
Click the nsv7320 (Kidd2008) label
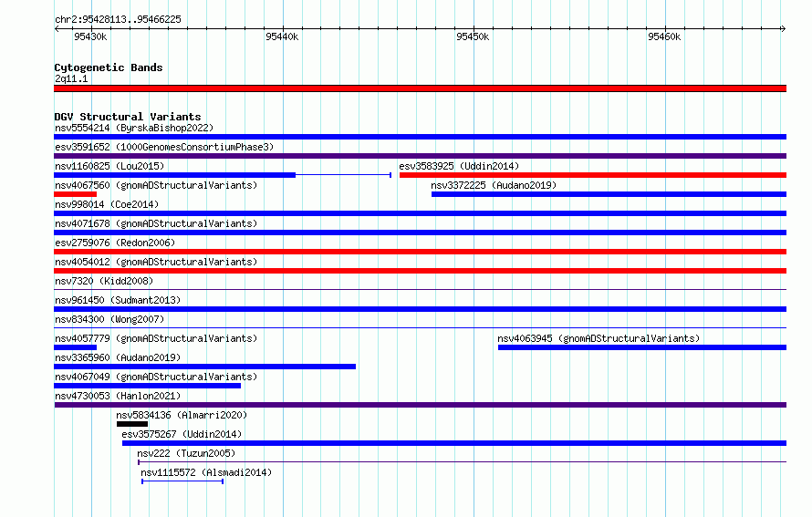104,281
